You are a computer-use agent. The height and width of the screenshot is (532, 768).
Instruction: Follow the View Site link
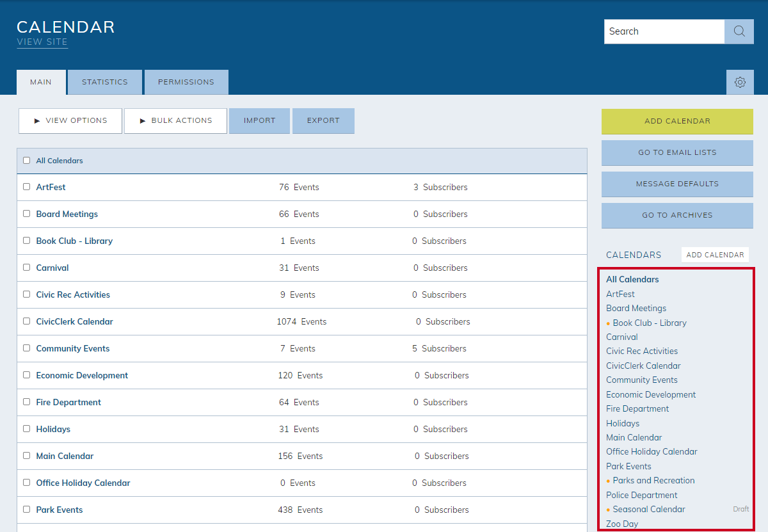[x=42, y=42]
